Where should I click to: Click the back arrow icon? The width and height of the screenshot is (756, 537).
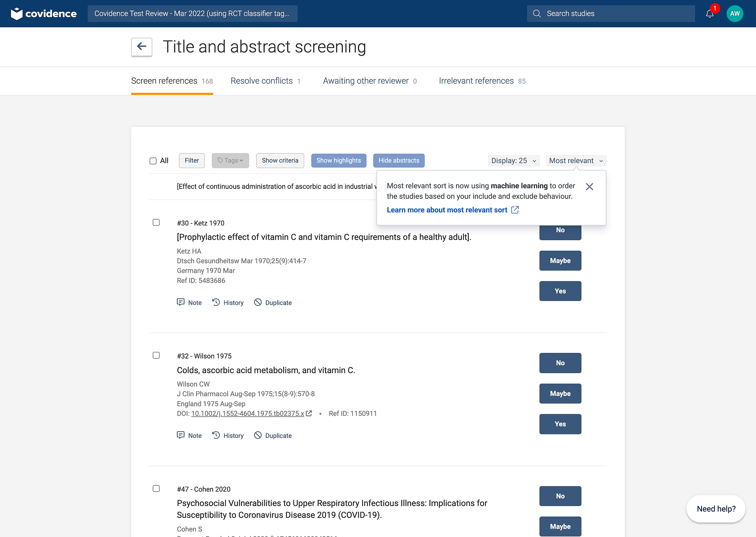coord(142,47)
